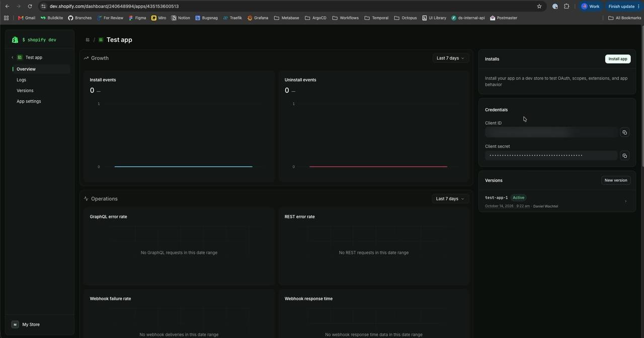Open the Work profile button
Screen dimensions: 644x338
591,6
